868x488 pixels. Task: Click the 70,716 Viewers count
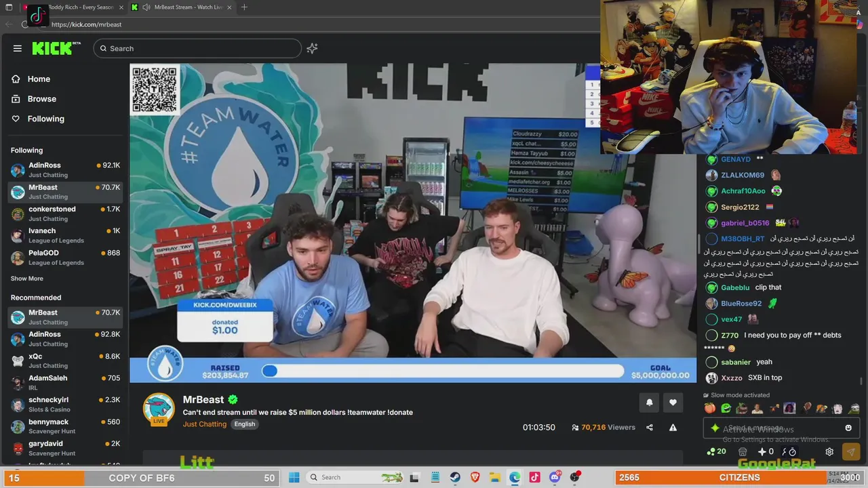pos(604,428)
